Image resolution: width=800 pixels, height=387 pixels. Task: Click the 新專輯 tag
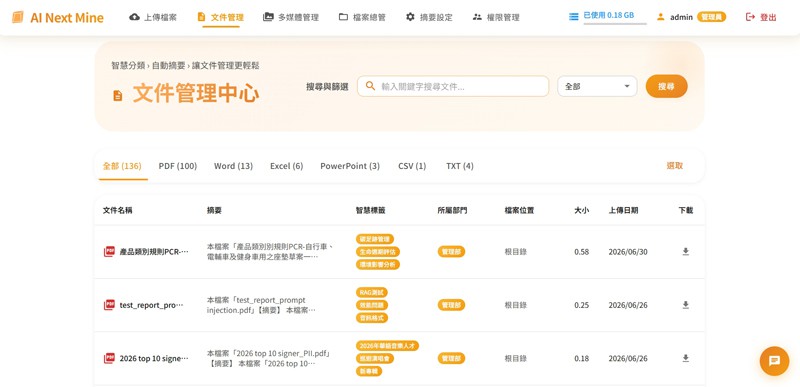369,371
